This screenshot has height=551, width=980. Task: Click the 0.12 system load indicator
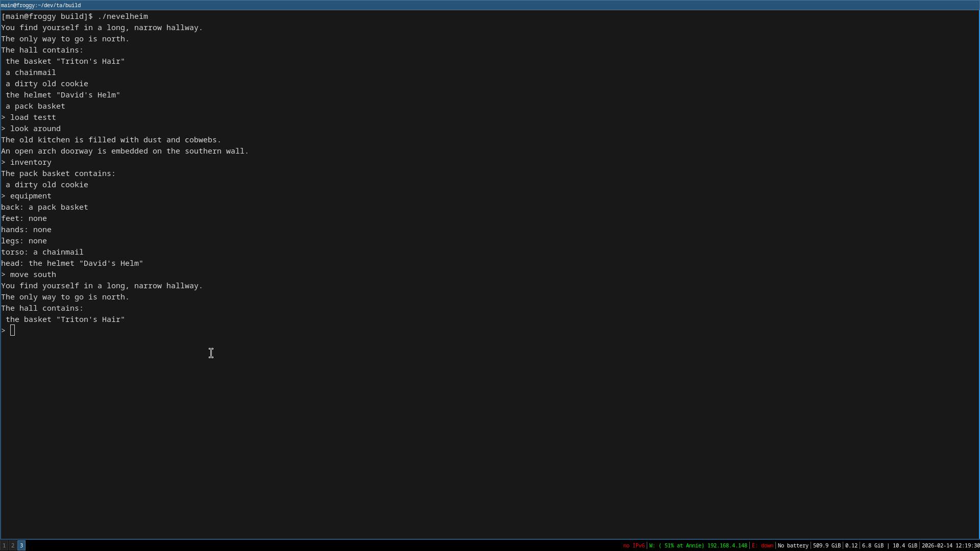[x=851, y=546]
